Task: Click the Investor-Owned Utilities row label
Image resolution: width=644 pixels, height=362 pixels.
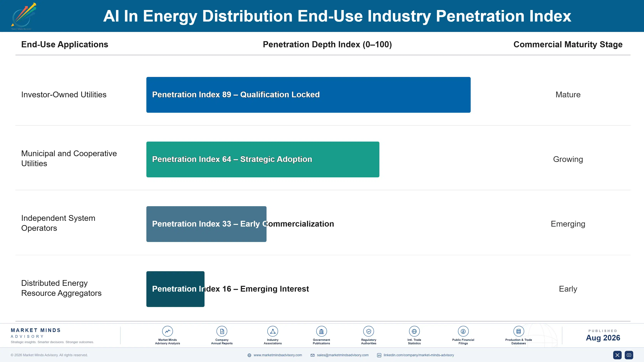Action: coord(64,95)
